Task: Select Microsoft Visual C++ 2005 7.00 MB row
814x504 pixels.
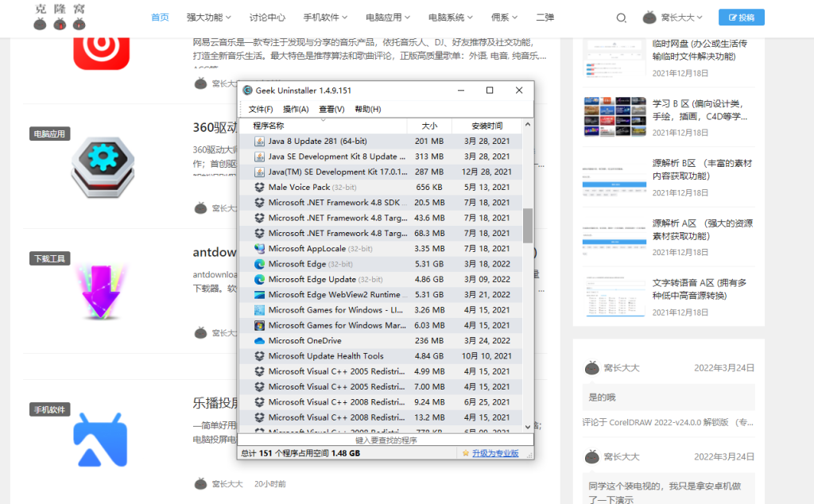Action: coord(381,386)
